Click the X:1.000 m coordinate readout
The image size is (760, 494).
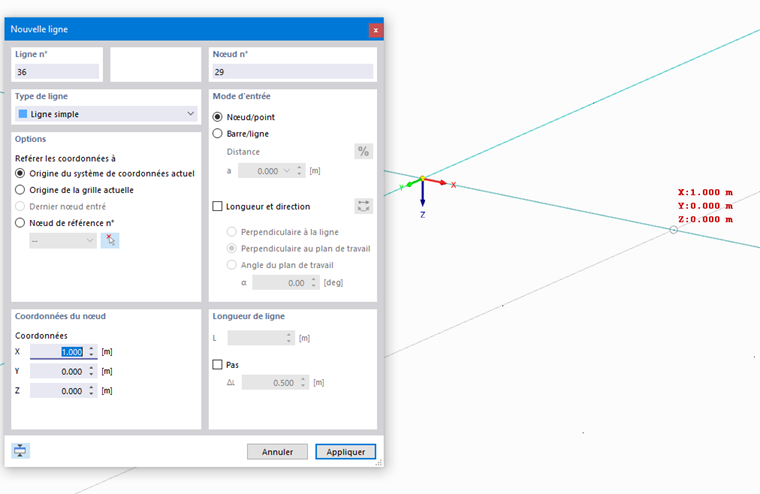pyautogui.click(x=705, y=192)
